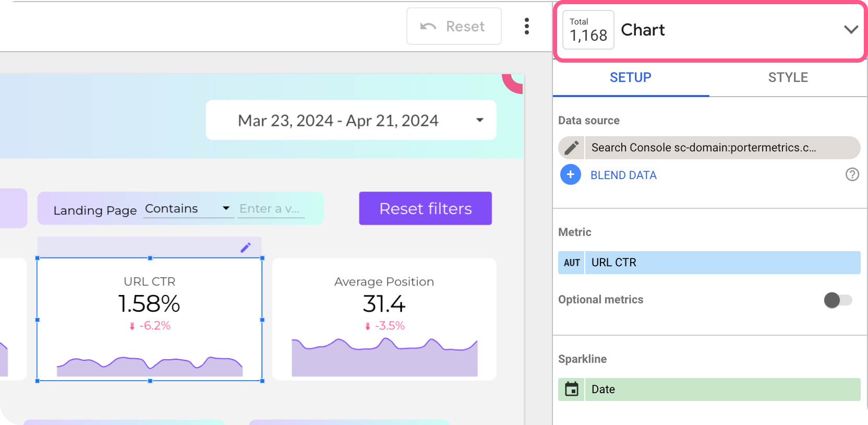Viewport: 868px width, 425px height.
Task: Open the three-dot more options menu
Action: (x=527, y=26)
